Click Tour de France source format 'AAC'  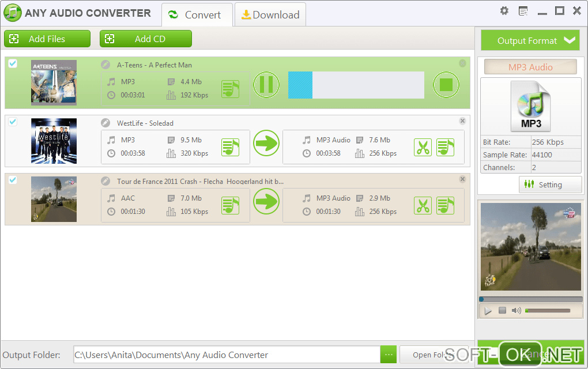tap(128, 198)
